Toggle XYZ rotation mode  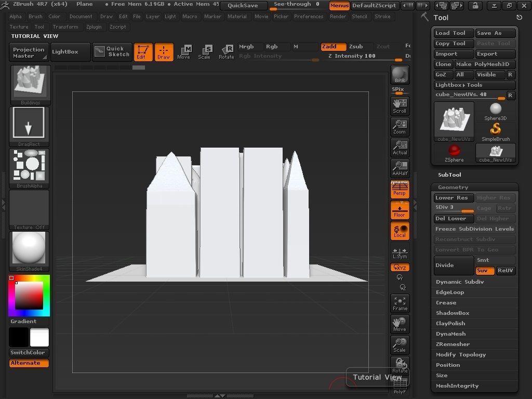[400, 268]
